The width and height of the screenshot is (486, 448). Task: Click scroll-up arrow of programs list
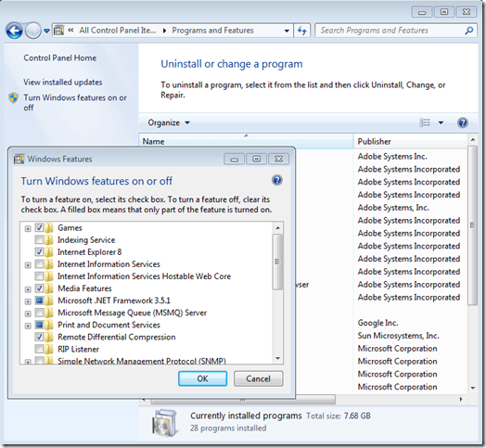473,140
